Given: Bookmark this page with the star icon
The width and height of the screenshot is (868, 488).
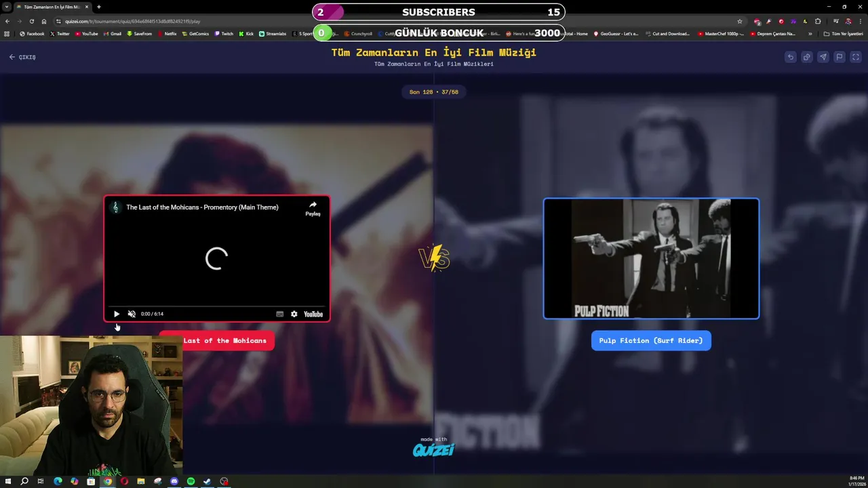Looking at the screenshot, I should tap(739, 21).
